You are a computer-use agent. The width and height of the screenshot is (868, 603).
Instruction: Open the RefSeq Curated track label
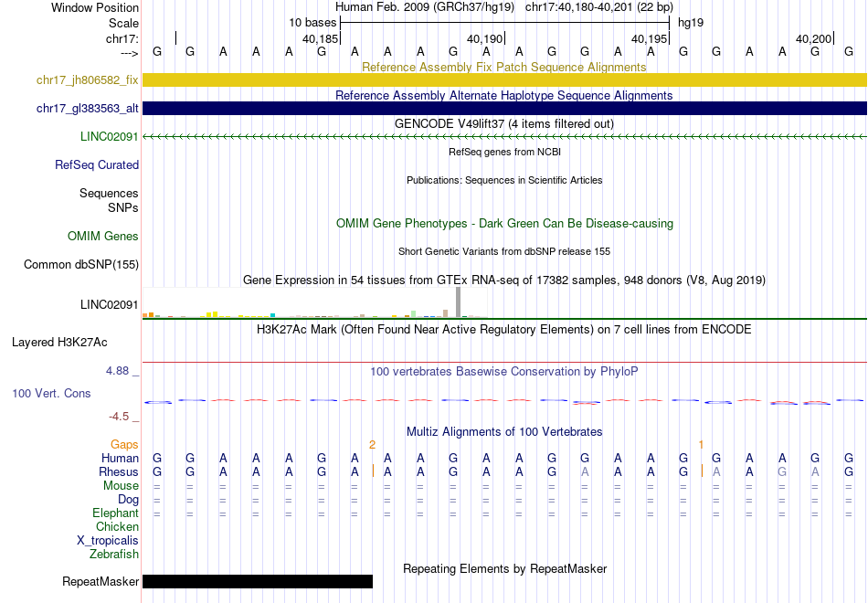[96, 164]
